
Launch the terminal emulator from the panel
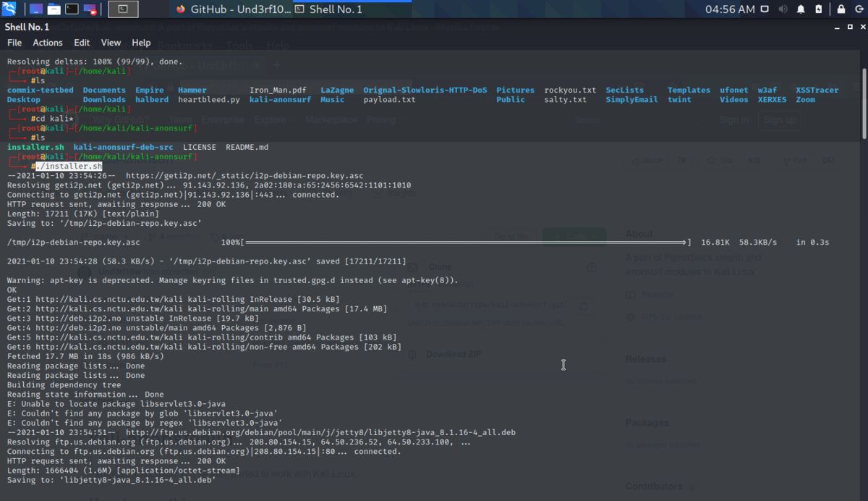(72, 9)
